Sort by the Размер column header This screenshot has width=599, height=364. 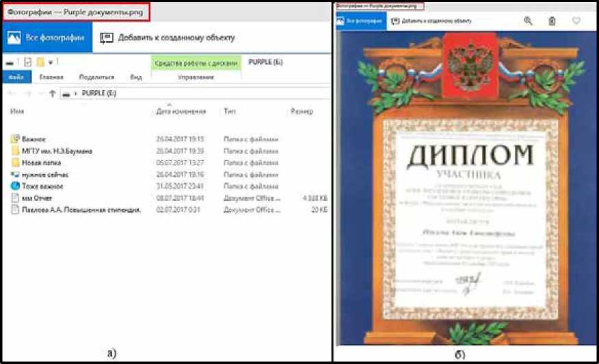click(x=302, y=111)
